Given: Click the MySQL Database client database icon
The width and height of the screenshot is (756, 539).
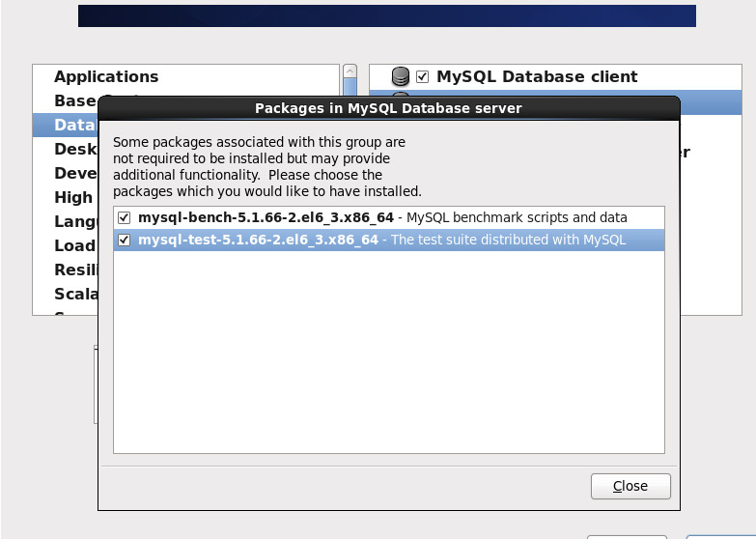Looking at the screenshot, I should [x=400, y=76].
